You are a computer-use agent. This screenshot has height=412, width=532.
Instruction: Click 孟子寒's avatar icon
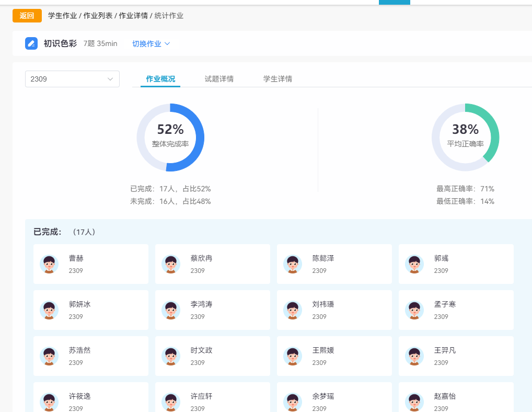coord(414,310)
